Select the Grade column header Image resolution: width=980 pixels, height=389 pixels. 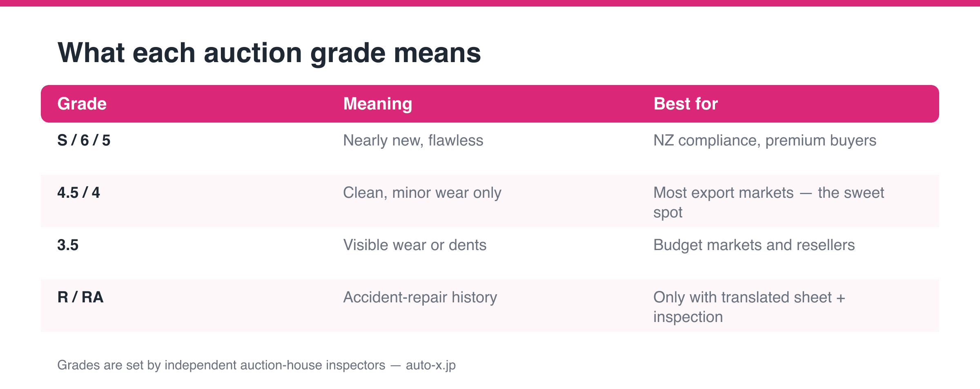coord(82,104)
